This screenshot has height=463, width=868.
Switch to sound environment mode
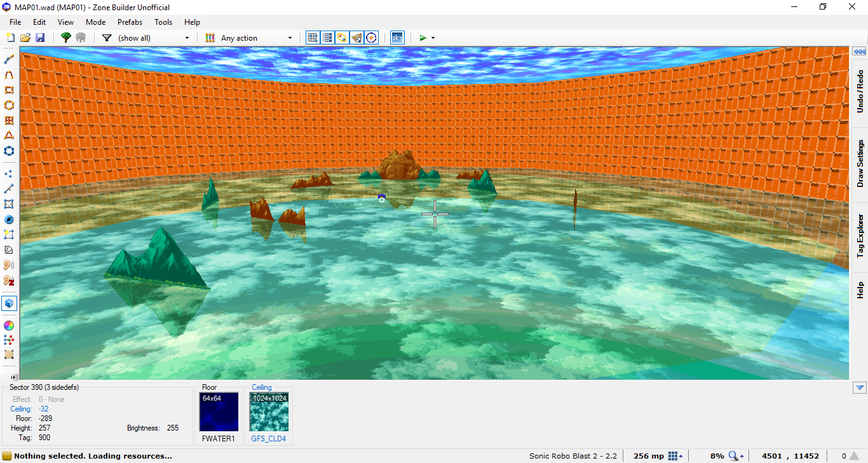[9, 280]
